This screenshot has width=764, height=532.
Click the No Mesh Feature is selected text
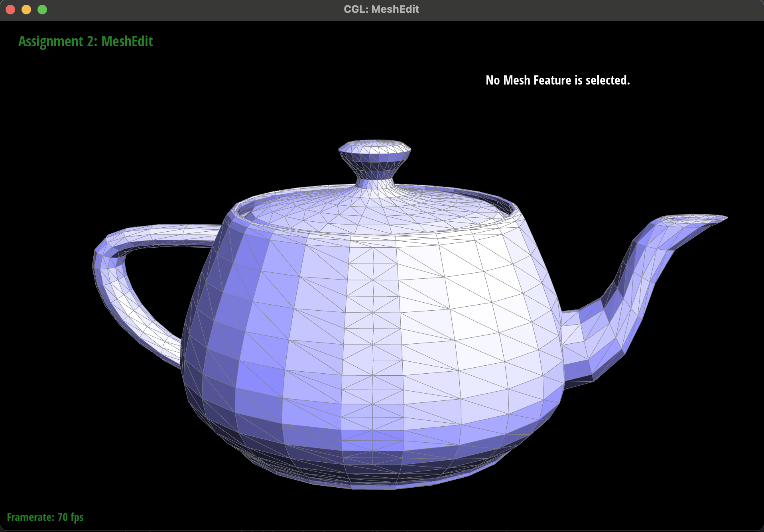tap(557, 80)
